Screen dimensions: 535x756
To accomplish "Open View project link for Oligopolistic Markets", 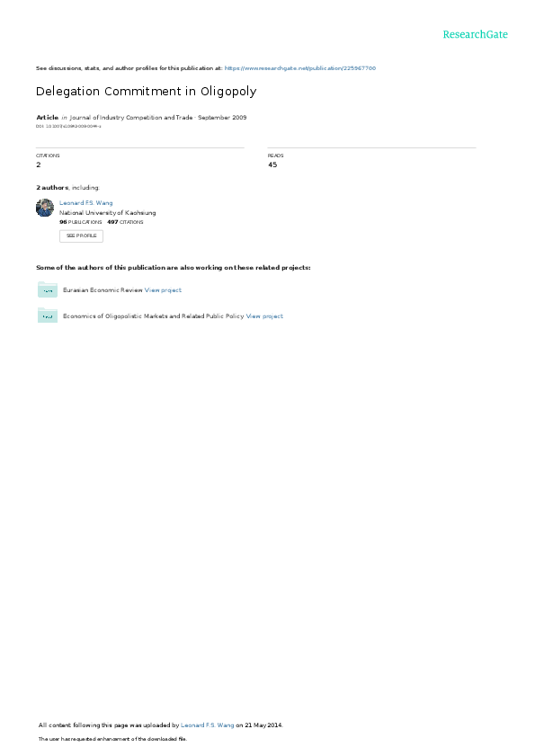I will point(264,316).
